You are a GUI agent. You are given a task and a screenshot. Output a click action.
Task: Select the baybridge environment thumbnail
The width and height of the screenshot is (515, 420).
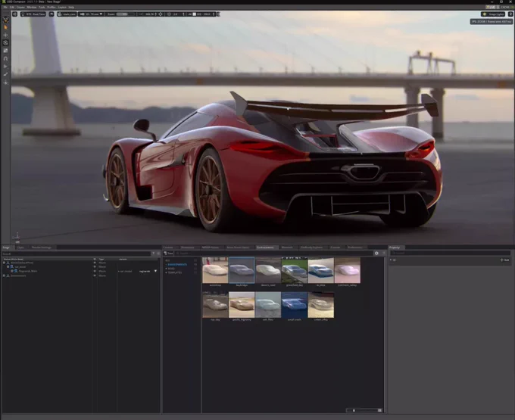pos(242,270)
